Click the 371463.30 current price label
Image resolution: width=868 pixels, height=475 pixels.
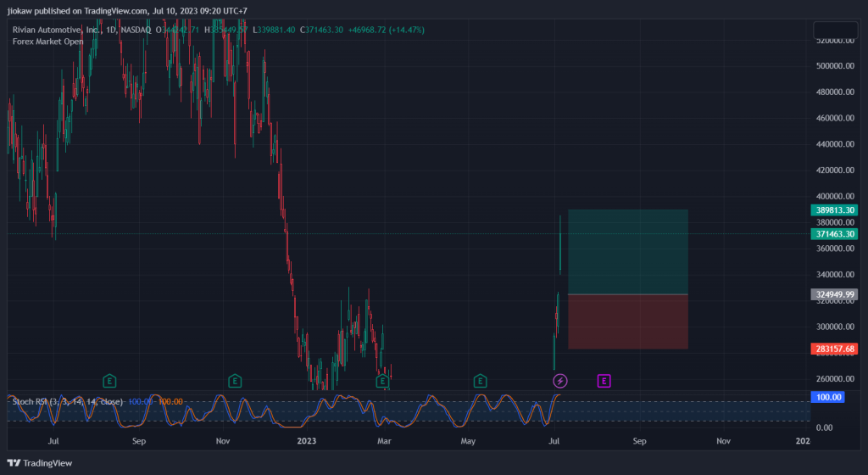(834, 233)
